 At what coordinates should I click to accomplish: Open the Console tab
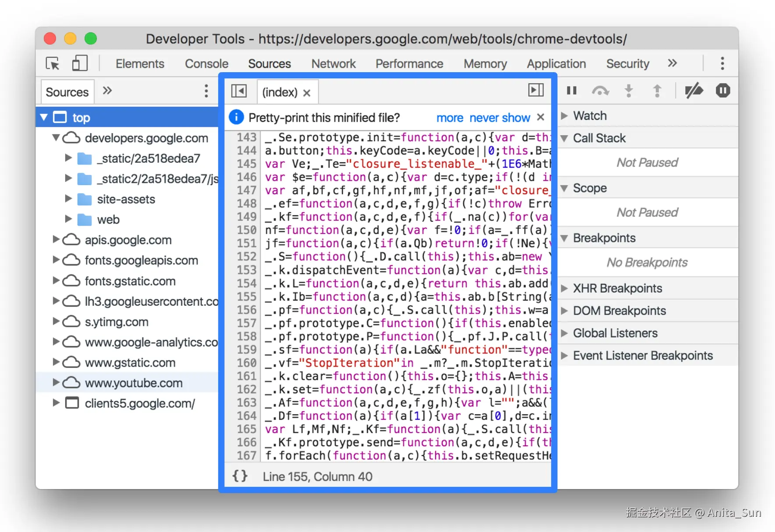[207, 64]
